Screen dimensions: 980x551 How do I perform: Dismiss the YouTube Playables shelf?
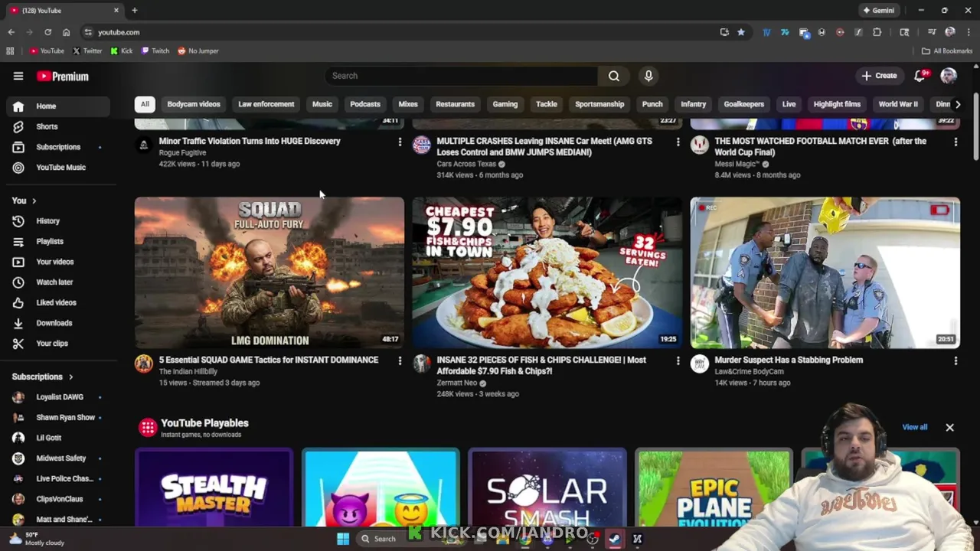point(949,427)
